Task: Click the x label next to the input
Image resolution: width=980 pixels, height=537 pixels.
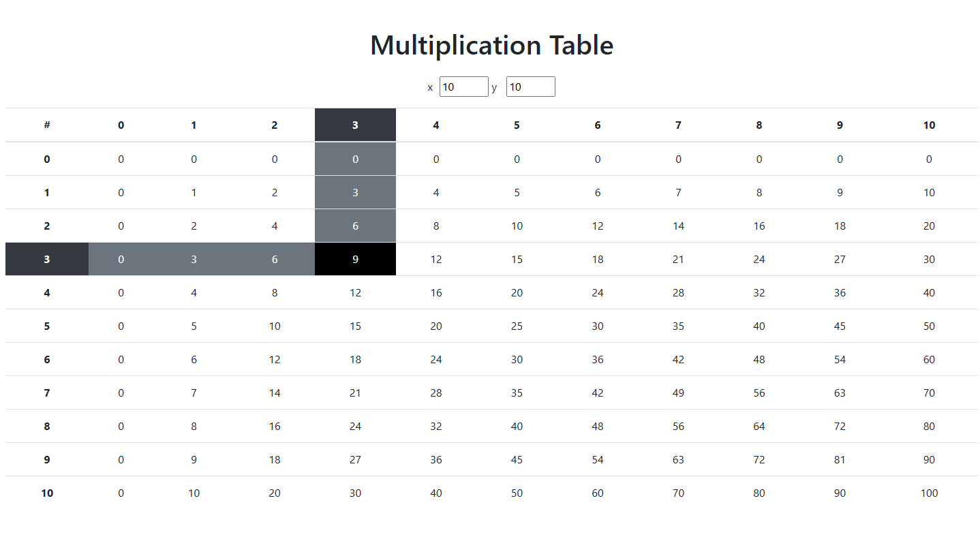Action: point(430,87)
